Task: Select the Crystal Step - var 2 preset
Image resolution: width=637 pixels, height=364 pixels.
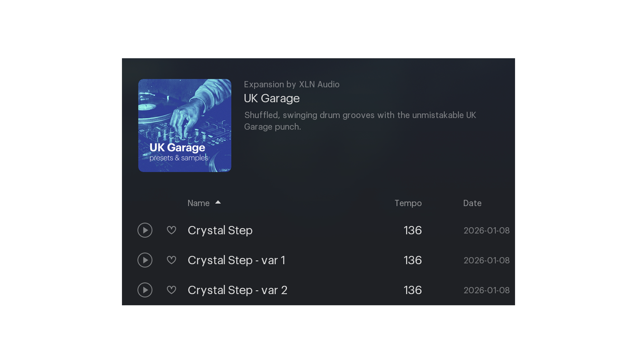Action: (x=238, y=290)
